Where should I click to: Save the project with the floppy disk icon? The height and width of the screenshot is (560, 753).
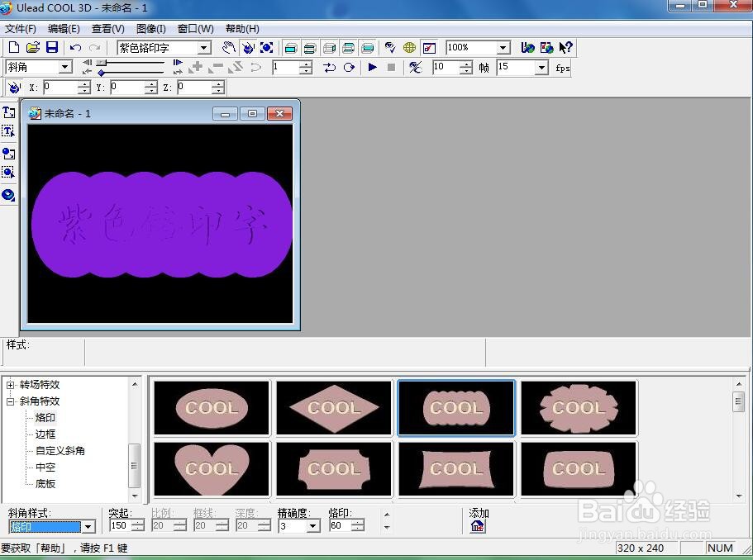[x=52, y=48]
